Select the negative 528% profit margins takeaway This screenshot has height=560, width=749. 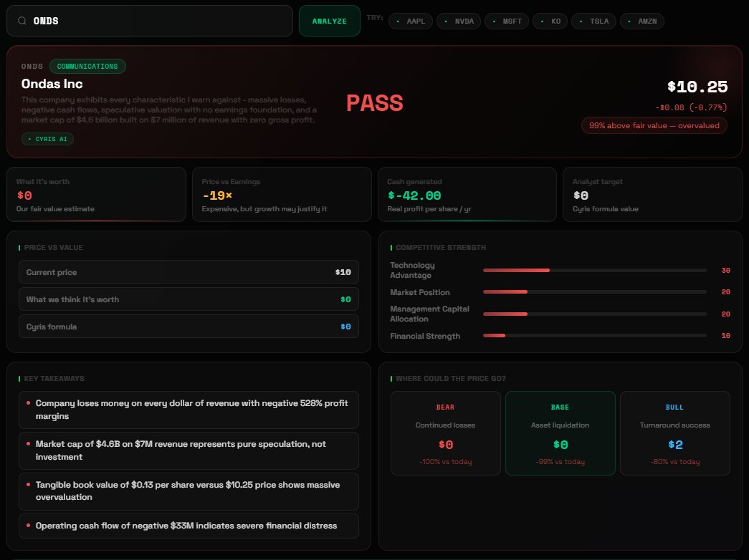[x=189, y=410]
